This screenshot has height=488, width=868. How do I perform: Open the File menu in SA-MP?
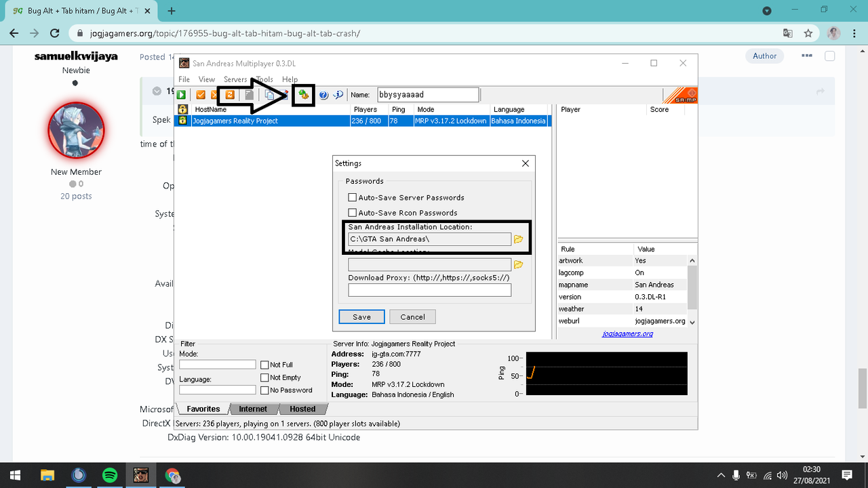tap(184, 79)
